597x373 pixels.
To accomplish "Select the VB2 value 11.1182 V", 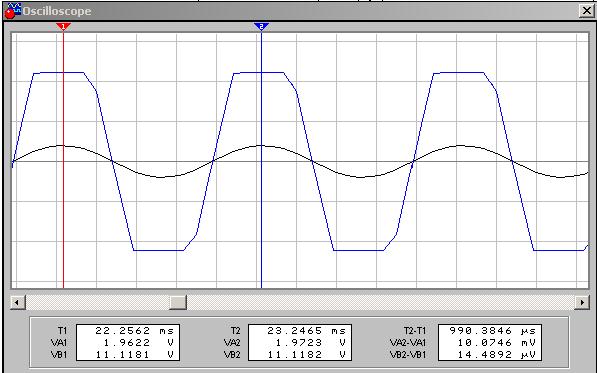I will pyautogui.click(x=306, y=355).
